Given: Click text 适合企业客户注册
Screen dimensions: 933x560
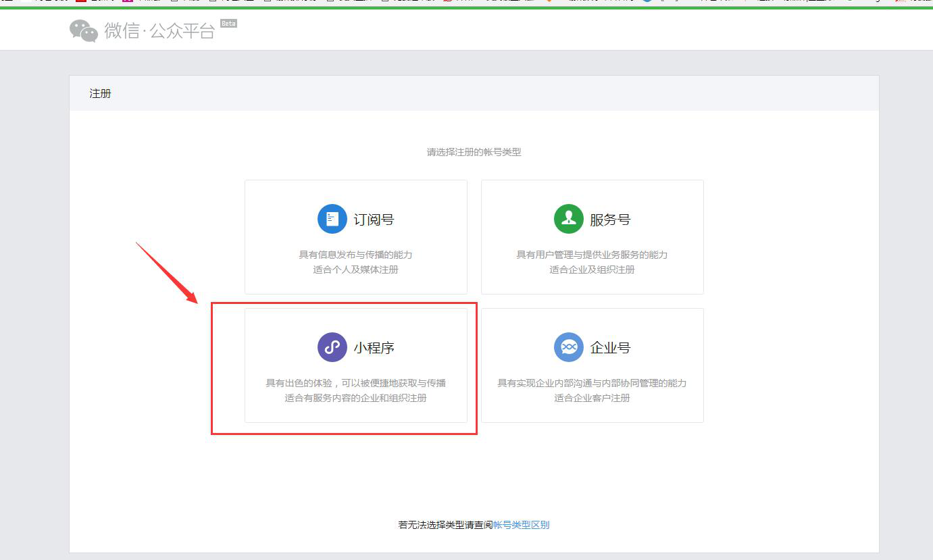Looking at the screenshot, I should point(592,398).
